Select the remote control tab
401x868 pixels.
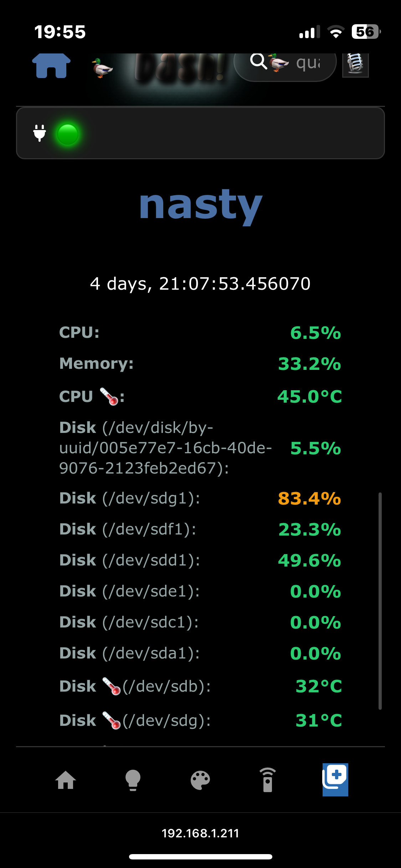point(268,780)
